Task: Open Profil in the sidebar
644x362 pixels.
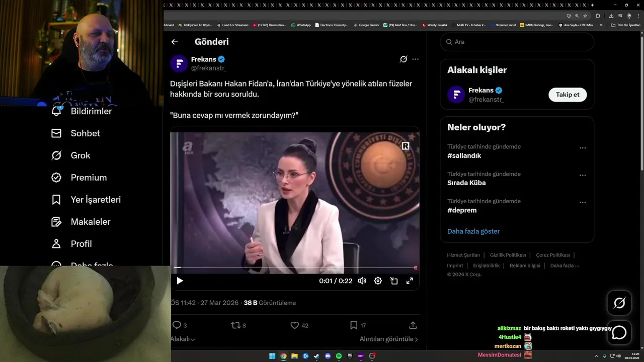Action: (x=71, y=244)
